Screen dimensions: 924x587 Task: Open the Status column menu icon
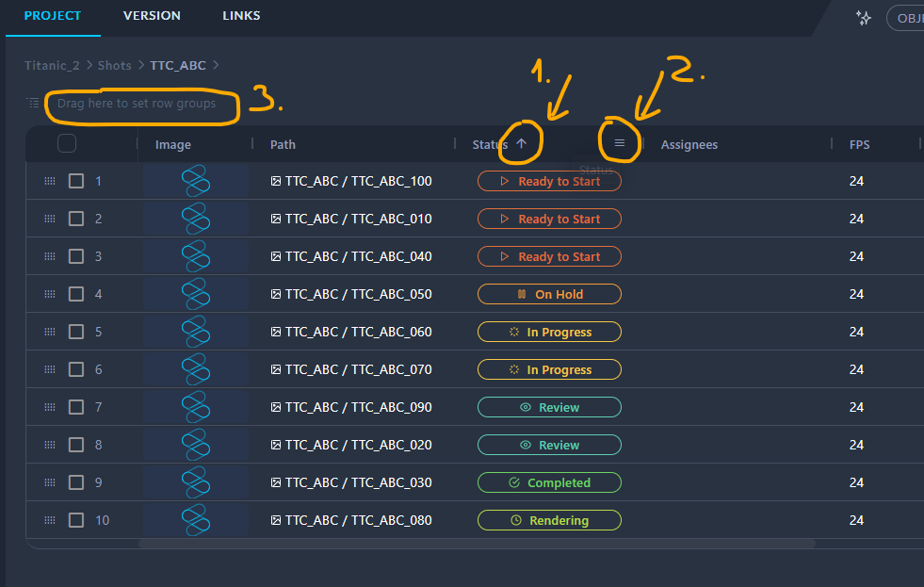pyautogui.click(x=620, y=143)
